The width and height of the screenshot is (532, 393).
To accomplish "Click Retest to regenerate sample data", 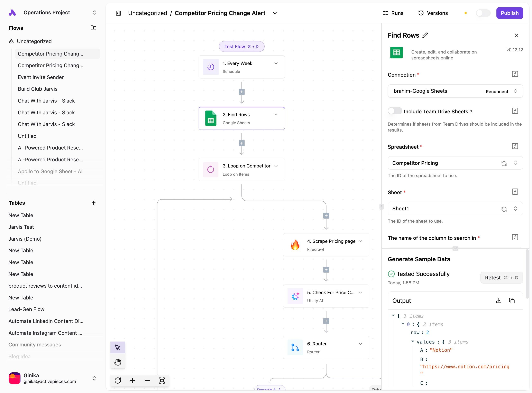I will (501, 278).
